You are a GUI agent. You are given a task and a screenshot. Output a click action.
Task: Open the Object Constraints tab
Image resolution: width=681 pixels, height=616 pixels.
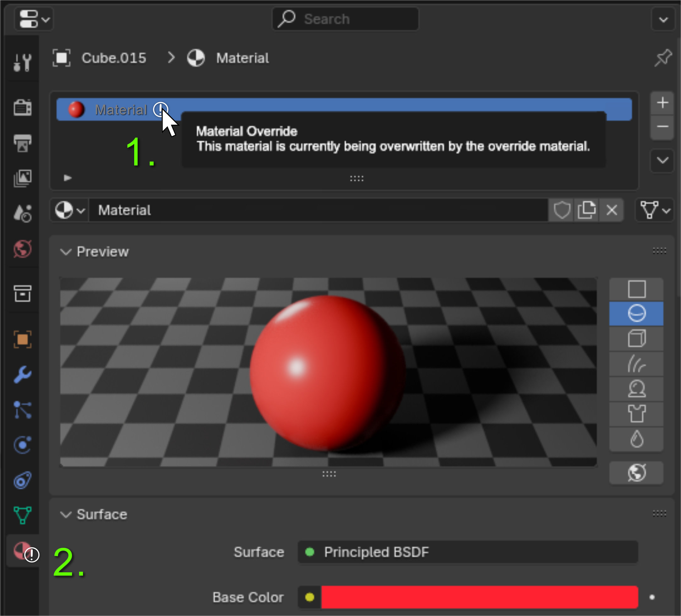click(23, 480)
